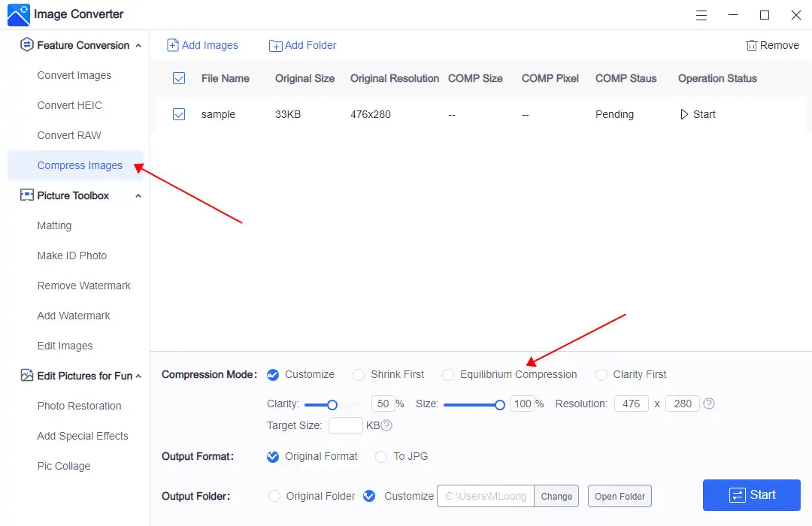Click the Target Size KB input
The width and height of the screenshot is (812, 526).
(345, 425)
